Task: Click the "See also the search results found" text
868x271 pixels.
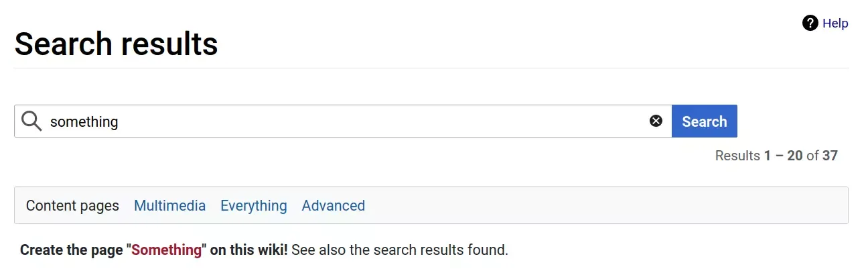Action: point(400,250)
